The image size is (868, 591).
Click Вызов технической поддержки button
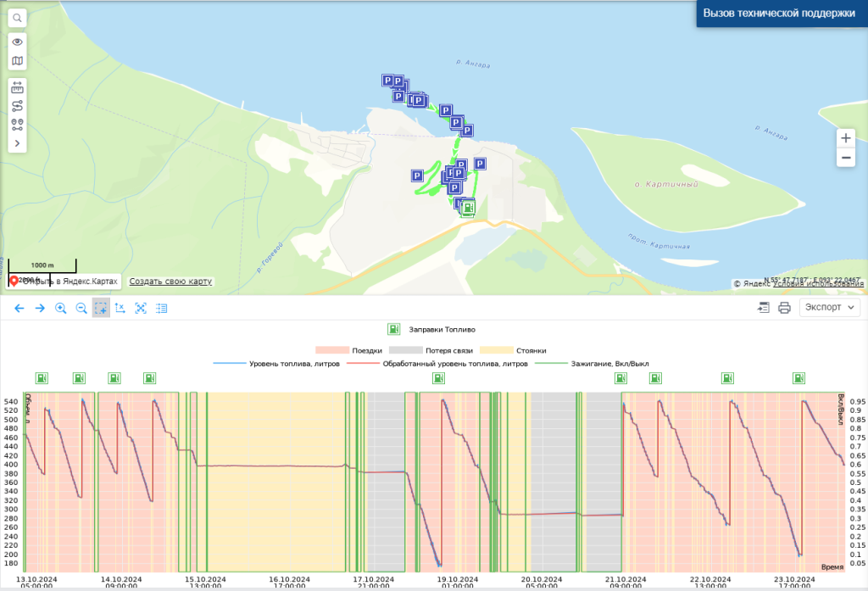click(x=781, y=14)
